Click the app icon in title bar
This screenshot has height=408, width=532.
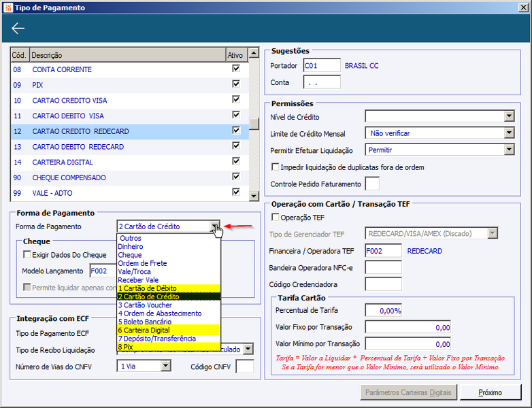[7, 7]
